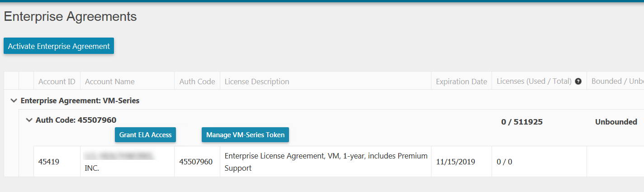Collapse the Auth Code 45507960 chevron
This screenshot has height=192, width=644.
point(29,120)
